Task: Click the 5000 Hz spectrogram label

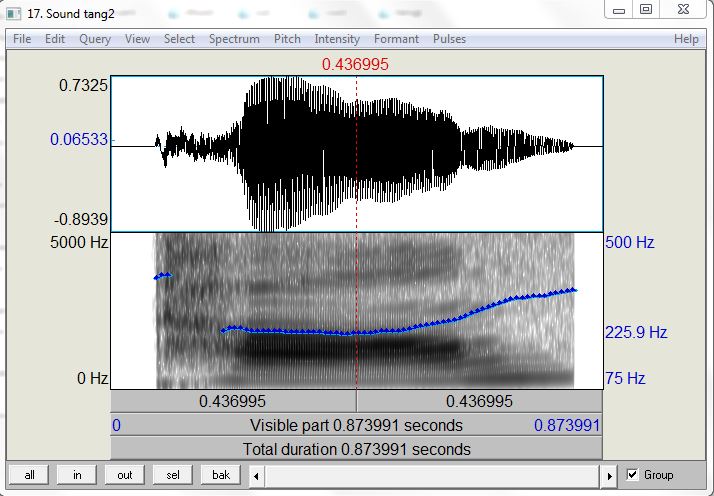Action: click(x=79, y=242)
